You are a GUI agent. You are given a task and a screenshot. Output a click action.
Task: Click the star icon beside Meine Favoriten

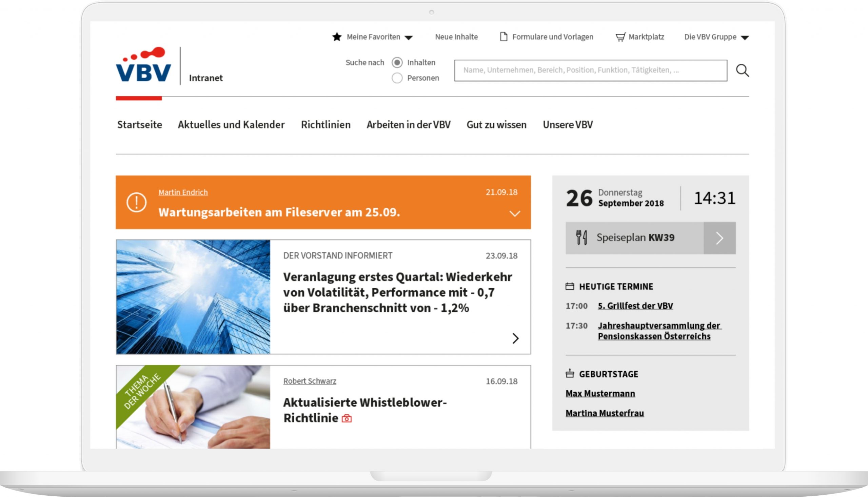[x=337, y=37]
